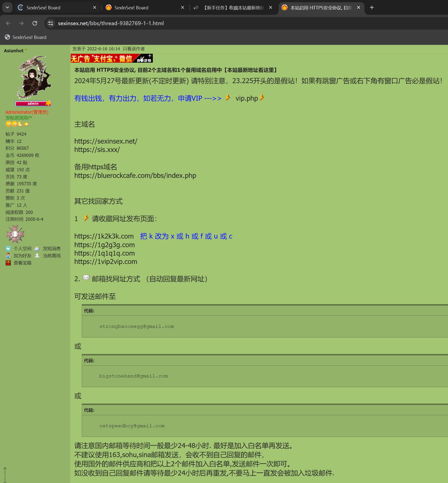Click the 加为好友 people icon
The width and height of the screenshot is (448, 483).
[x=8, y=256]
